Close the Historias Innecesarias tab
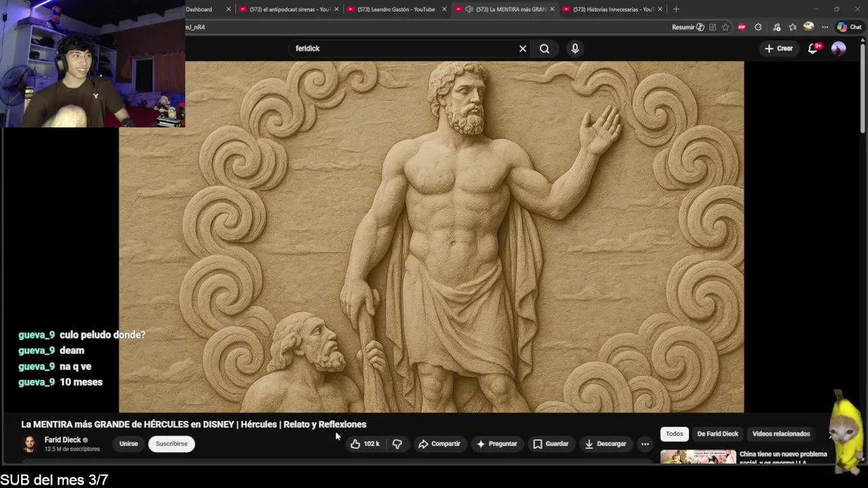Viewport: 868px width, 488px height. point(660,9)
